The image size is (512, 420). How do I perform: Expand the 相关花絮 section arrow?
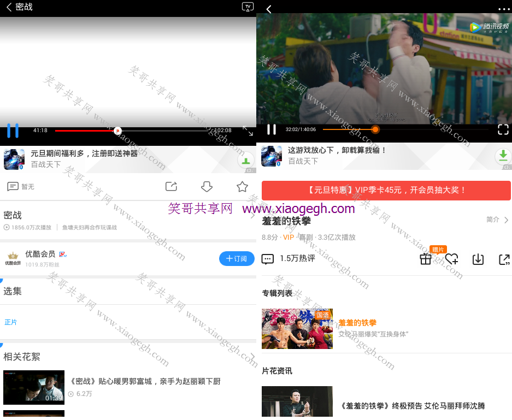(x=252, y=356)
